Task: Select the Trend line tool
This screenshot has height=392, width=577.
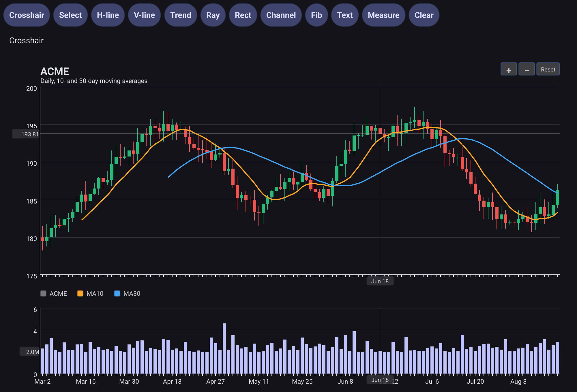Action: 181,15
